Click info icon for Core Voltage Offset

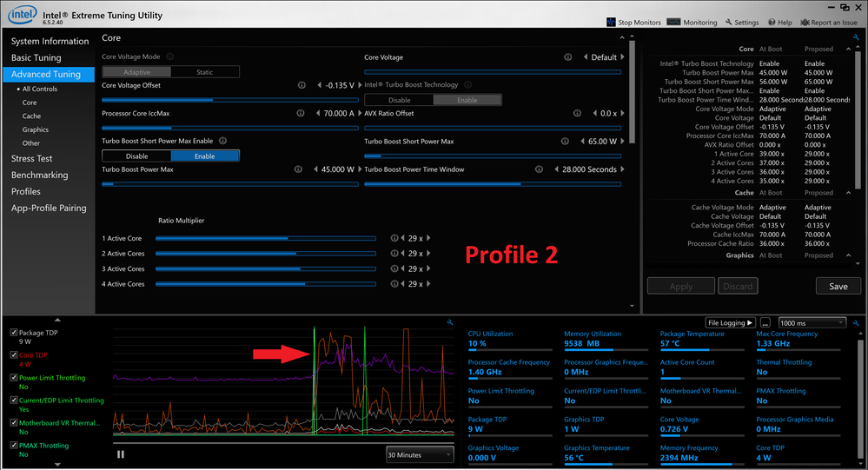(x=301, y=85)
